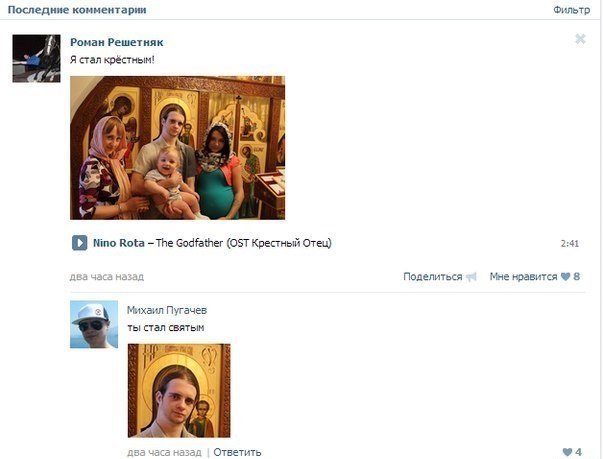Open Роман Решетняк's avatar photo

[36, 59]
